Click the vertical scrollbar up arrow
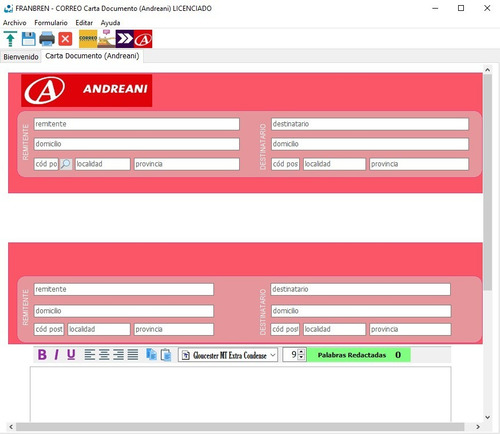Screen dimensions: 500x434 (487, 70)
